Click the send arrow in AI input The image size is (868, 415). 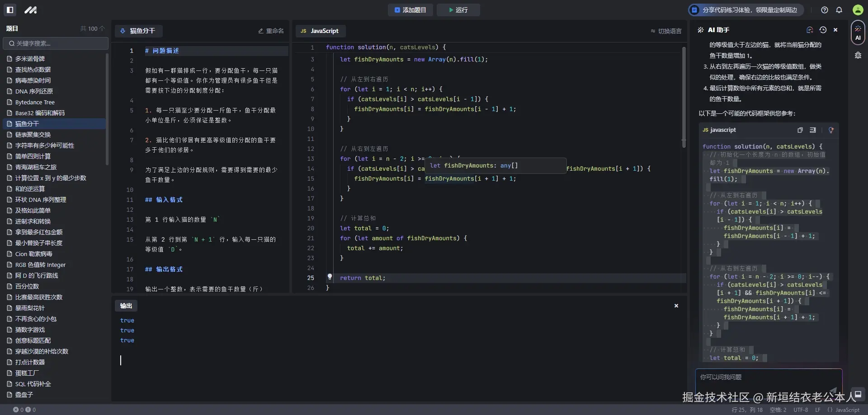point(833,390)
